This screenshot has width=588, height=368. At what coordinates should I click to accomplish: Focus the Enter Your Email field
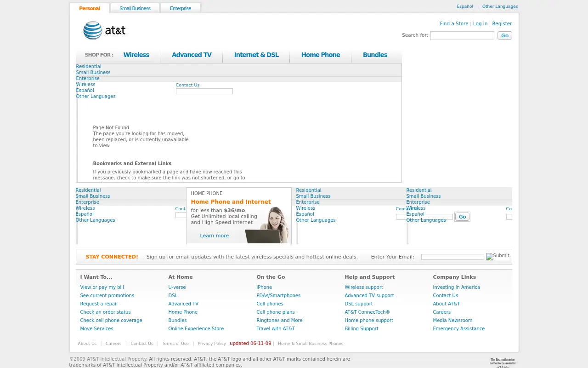click(452, 257)
